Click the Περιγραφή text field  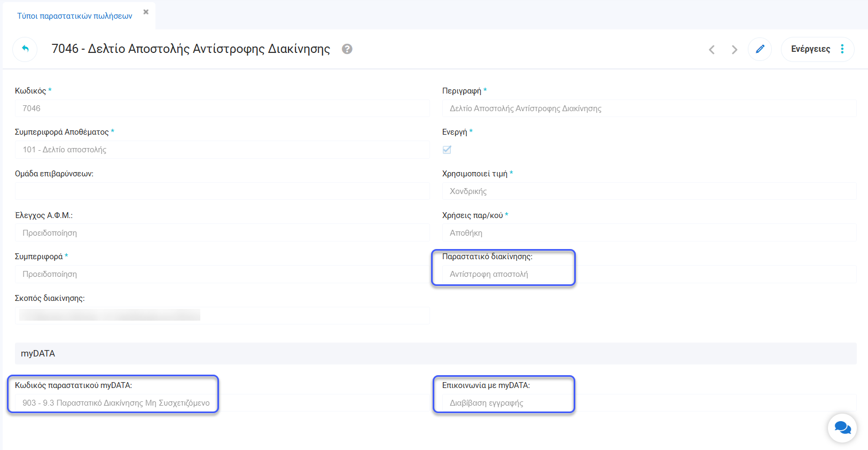649,108
